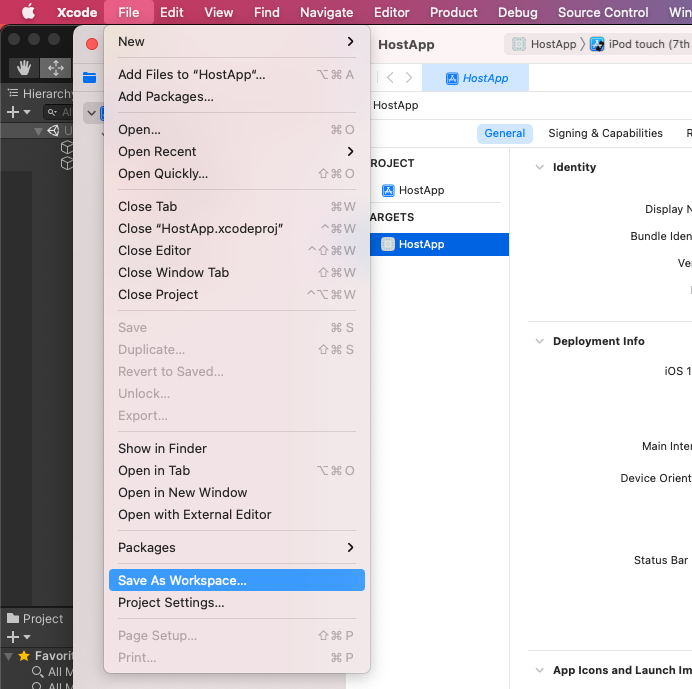692x689 pixels.
Task: Choose Close Project menu item
Action: pyautogui.click(x=237, y=295)
